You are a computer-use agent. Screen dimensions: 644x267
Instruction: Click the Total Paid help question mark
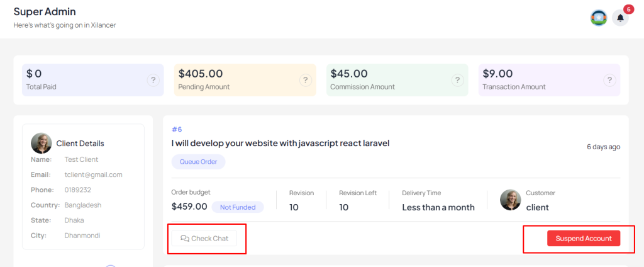pyautogui.click(x=153, y=80)
